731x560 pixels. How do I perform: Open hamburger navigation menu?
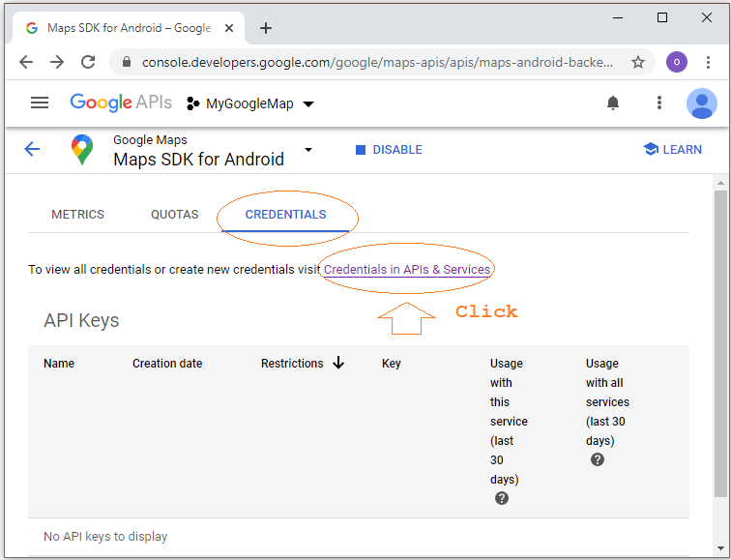point(40,103)
